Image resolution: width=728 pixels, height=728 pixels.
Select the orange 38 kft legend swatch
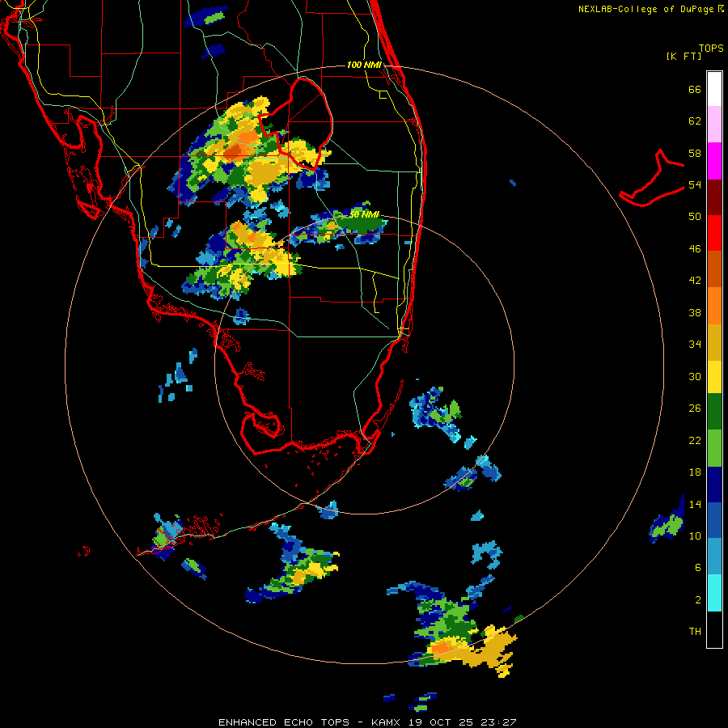tap(714, 306)
